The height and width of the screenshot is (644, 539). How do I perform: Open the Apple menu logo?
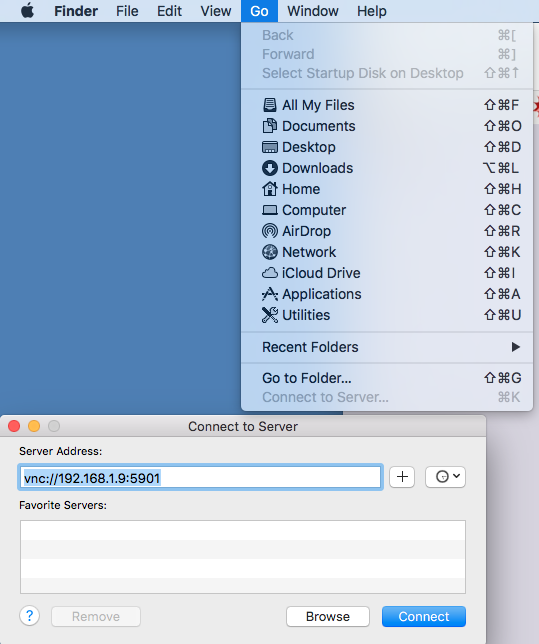coord(28,11)
